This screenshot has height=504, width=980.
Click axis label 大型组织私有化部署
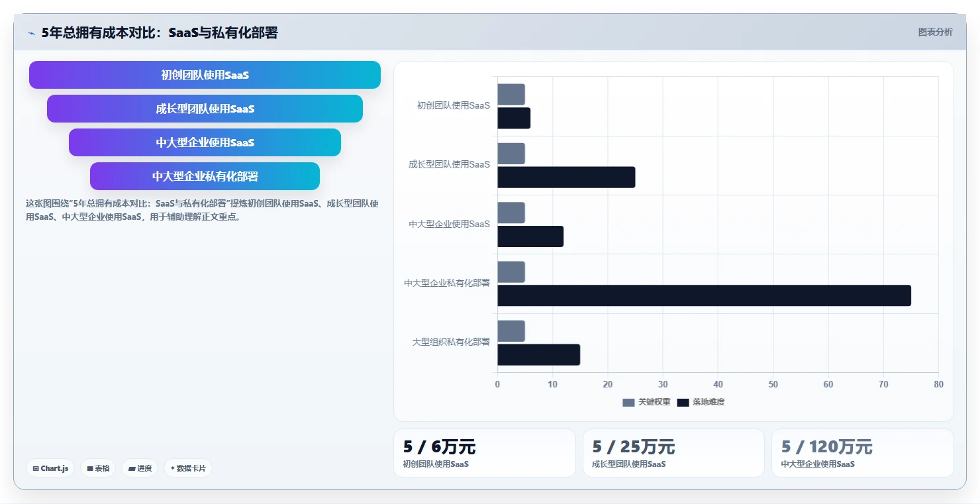tap(451, 342)
